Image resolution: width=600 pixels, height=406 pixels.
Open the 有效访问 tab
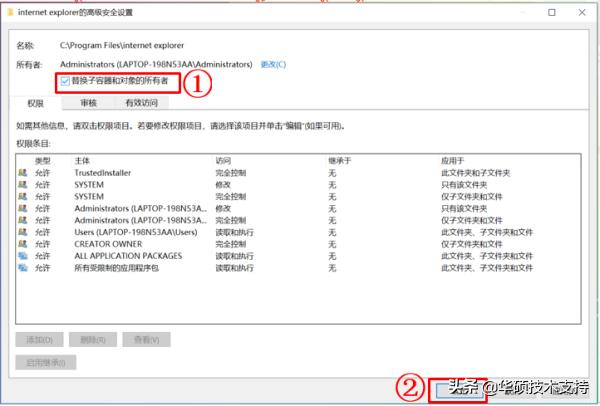click(x=142, y=103)
